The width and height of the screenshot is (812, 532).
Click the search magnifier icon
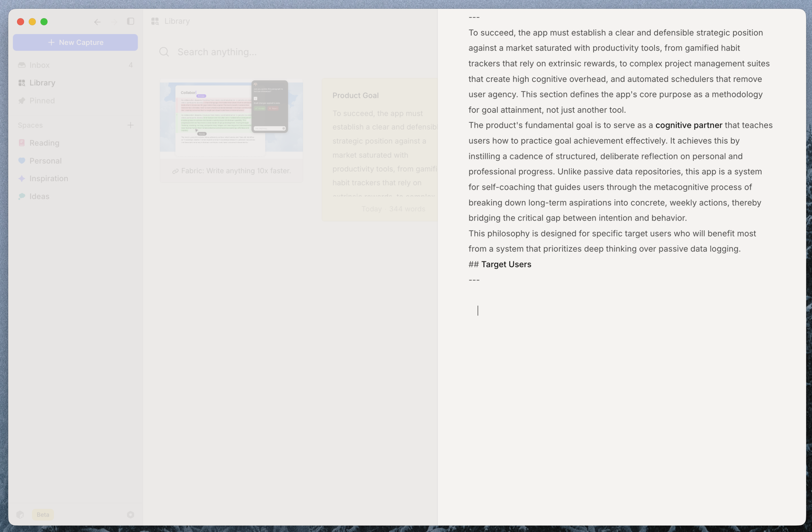pos(164,52)
